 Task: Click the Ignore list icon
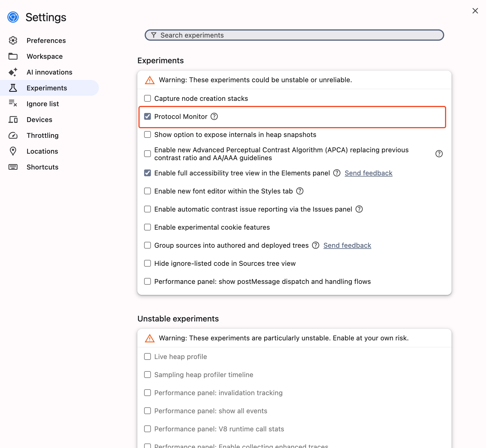coord(13,104)
